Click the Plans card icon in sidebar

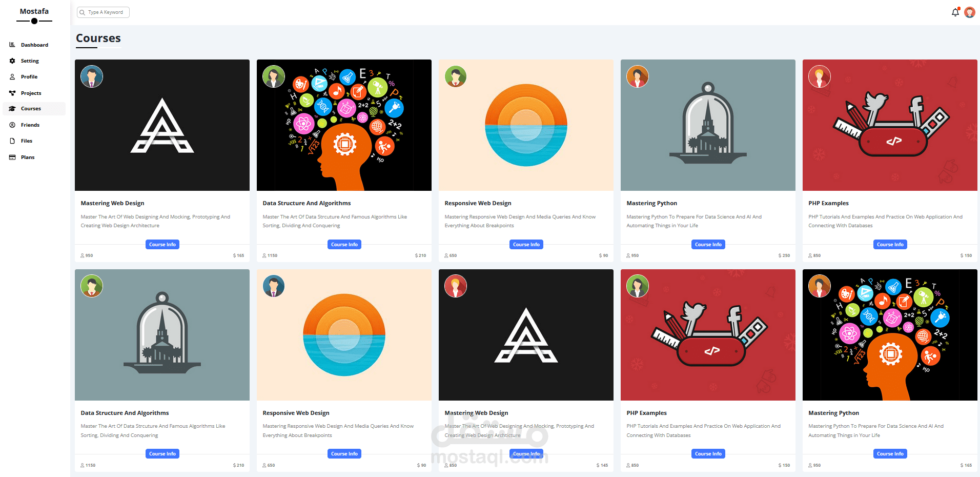pyautogui.click(x=12, y=157)
